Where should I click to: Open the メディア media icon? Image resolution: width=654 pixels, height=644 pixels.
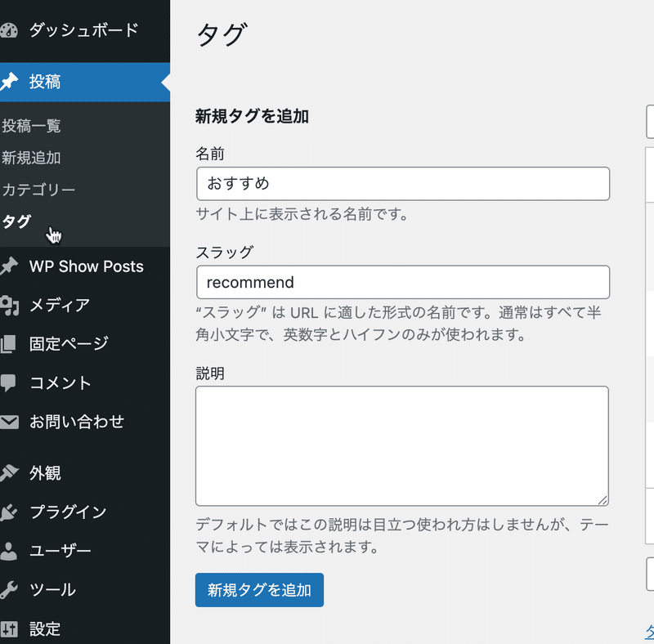point(9,306)
